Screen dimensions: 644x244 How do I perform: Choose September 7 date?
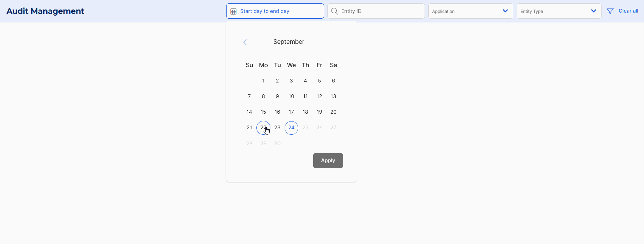(249, 96)
